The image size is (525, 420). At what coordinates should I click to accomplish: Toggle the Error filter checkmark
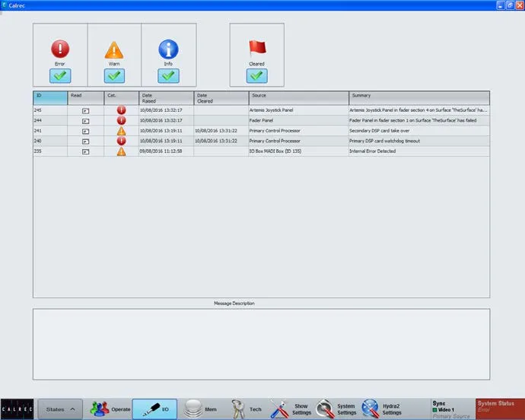[60, 75]
